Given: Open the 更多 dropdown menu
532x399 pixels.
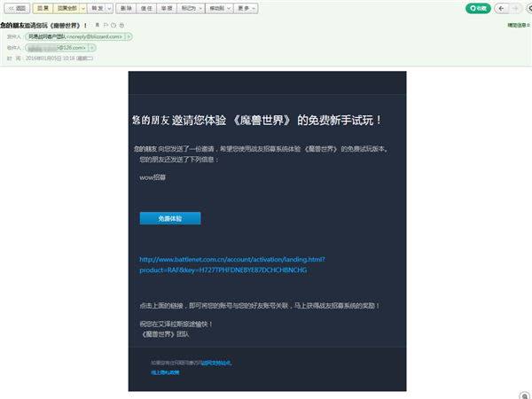Looking at the screenshot, I should 246,8.
